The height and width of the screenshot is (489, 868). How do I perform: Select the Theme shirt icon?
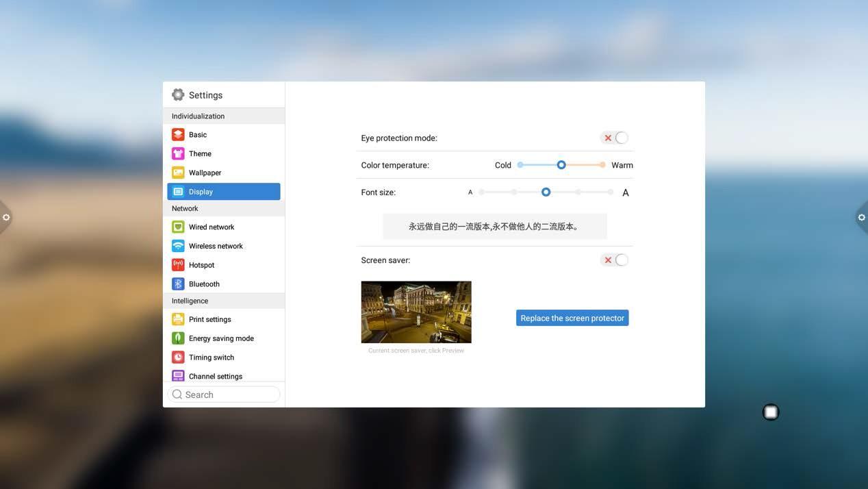[x=178, y=154]
